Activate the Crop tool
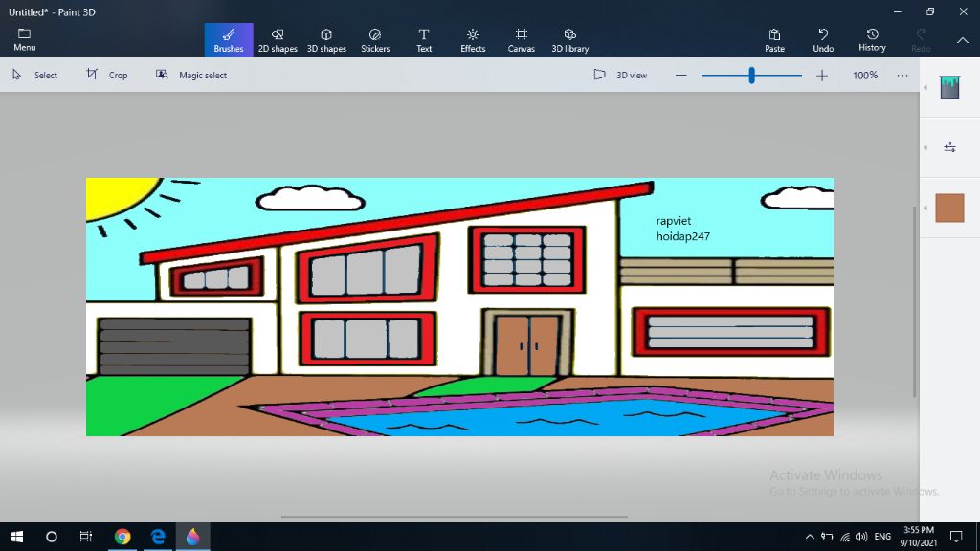Image resolution: width=980 pixels, height=551 pixels. point(107,75)
